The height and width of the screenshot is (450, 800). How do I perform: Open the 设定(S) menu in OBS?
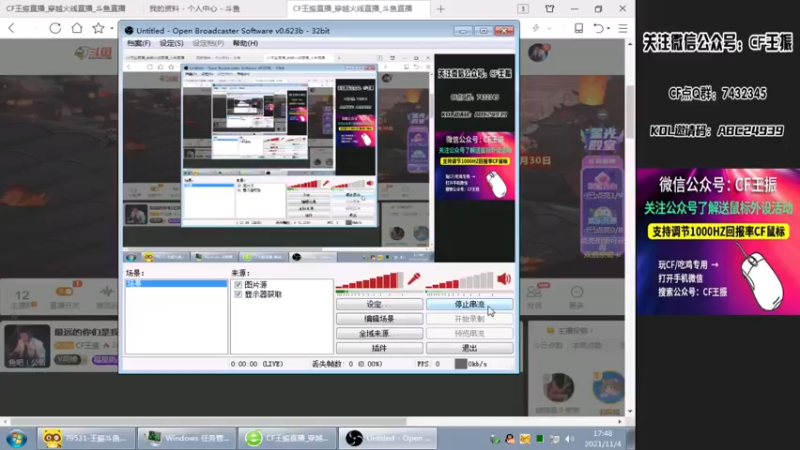point(171,43)
